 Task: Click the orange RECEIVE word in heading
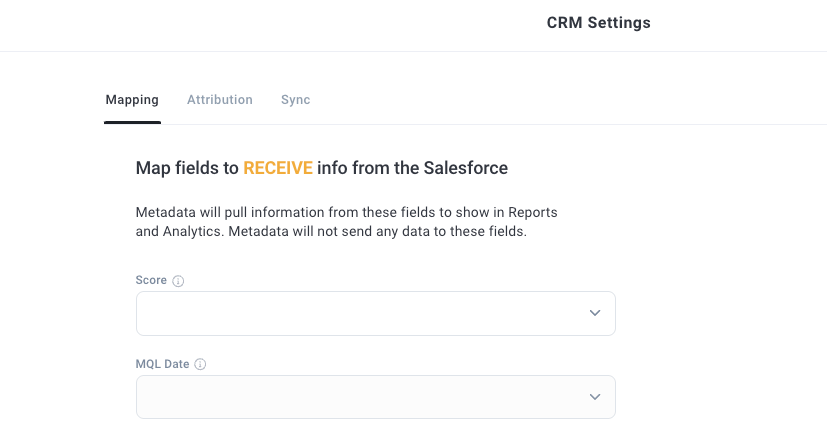click(278, 168)
